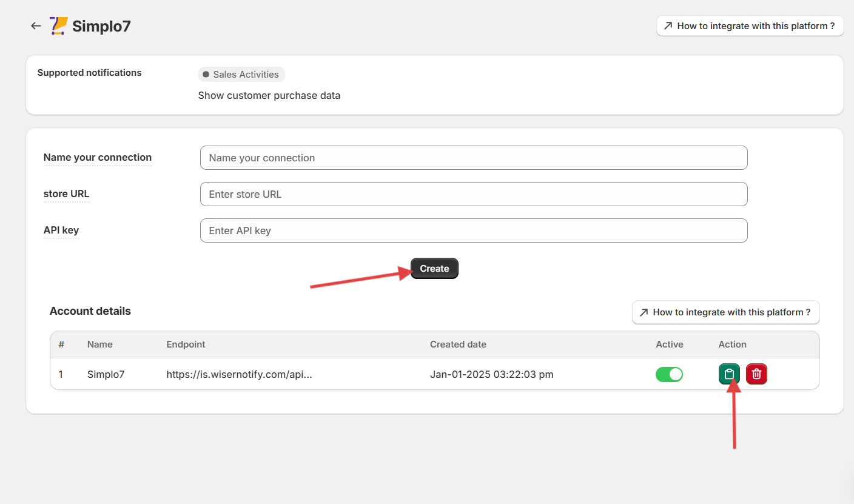Click the 'Active' column header
The width and height of the screenshot is (854, 504).
[670, 344]
